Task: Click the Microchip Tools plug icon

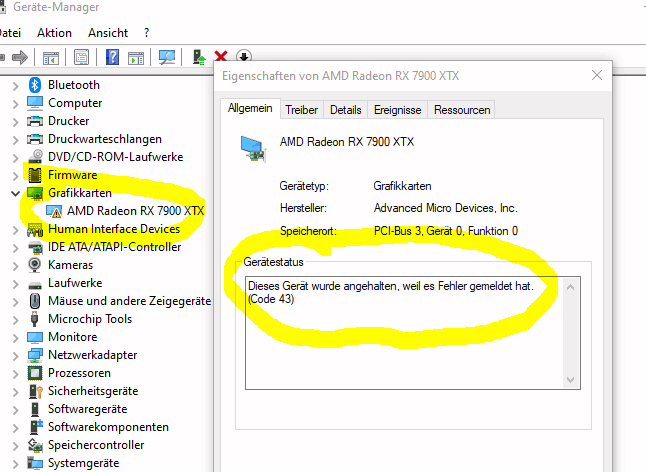Action: tap(35, 319)
